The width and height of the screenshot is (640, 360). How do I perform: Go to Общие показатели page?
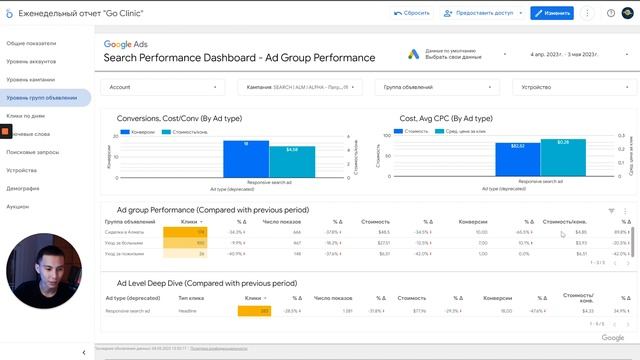click(x=31, y=43)
